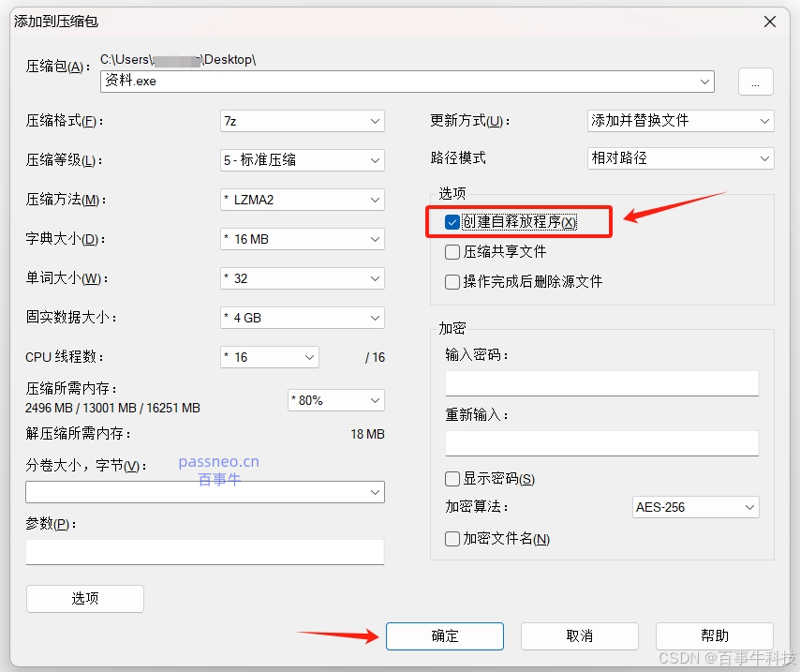This screenshot has height=672, width=800.
Task: Click the 取消 cancel button
Action: pos(580,636)
